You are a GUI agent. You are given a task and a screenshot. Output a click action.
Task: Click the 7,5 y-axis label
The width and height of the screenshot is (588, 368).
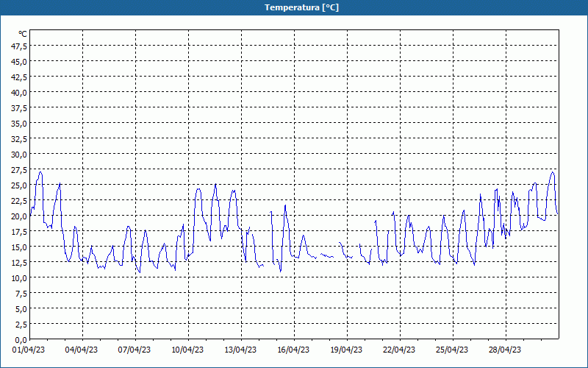pos(21,294)
